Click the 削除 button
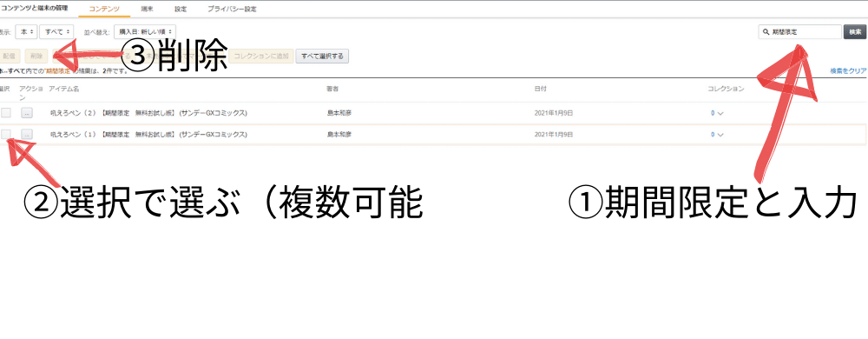 [36, 56]
